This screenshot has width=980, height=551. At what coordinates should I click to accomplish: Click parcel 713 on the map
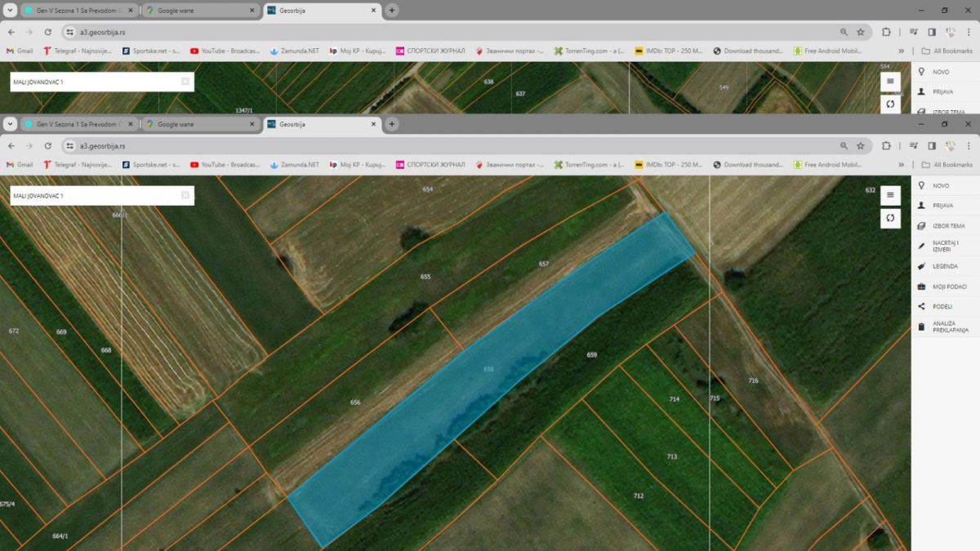click(671, 457)
